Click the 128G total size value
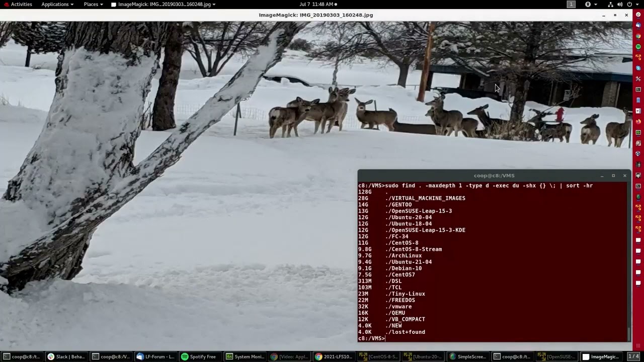Image resolution: width=644 pixels, height=362 pixels. coord(365,192)
